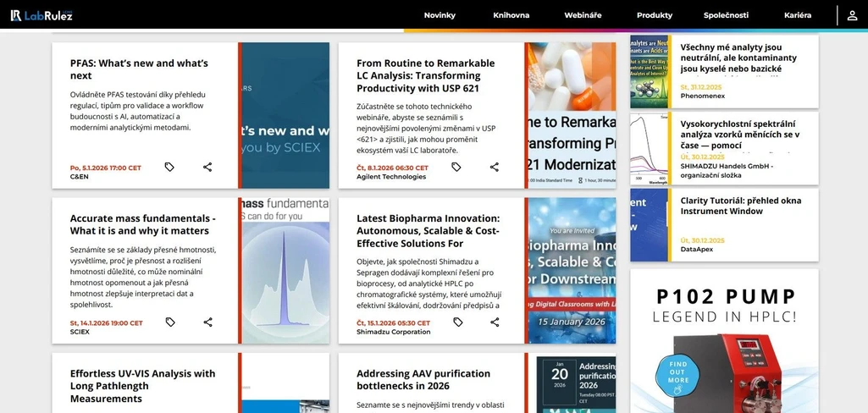
Task: Go to Kariéra page
Action: tap(798, 15)
